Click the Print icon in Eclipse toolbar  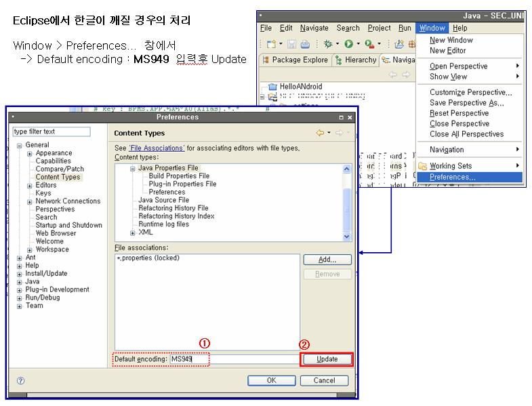pyautogui.click(x=305, y=44)
